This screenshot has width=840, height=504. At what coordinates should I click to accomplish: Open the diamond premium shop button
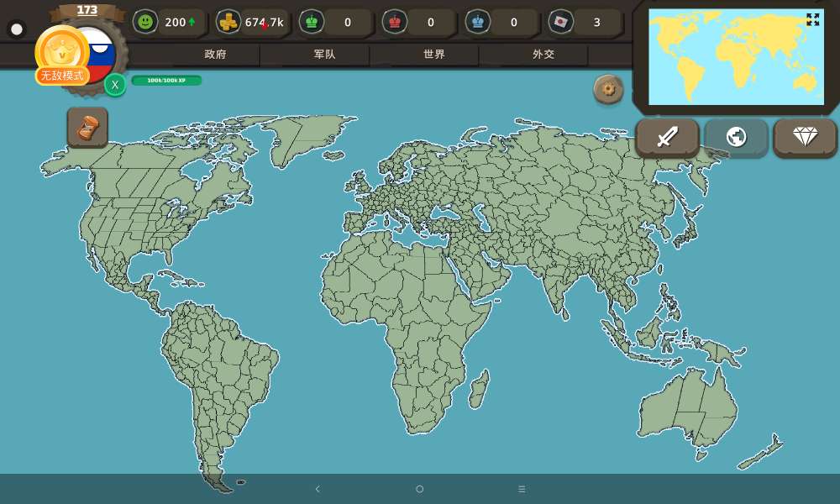(x=806, y=137)
